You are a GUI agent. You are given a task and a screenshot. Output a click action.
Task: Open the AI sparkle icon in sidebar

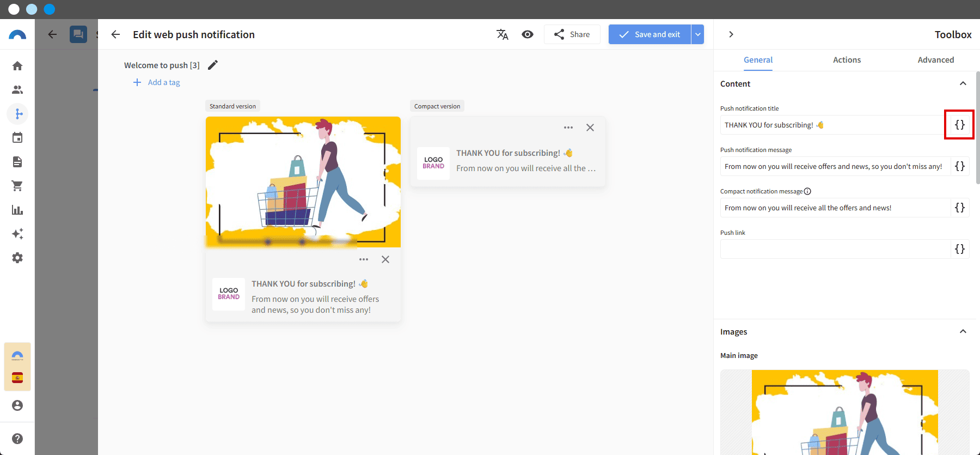pos(17,234)
